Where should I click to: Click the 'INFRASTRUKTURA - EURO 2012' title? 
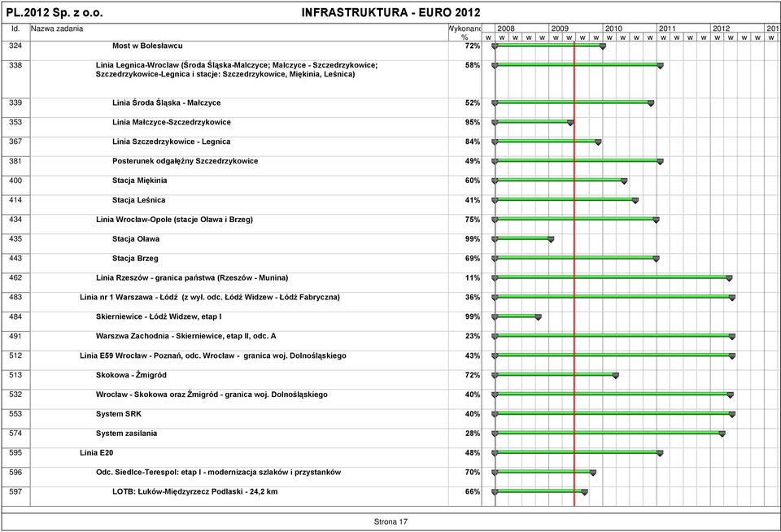[391, 12]
